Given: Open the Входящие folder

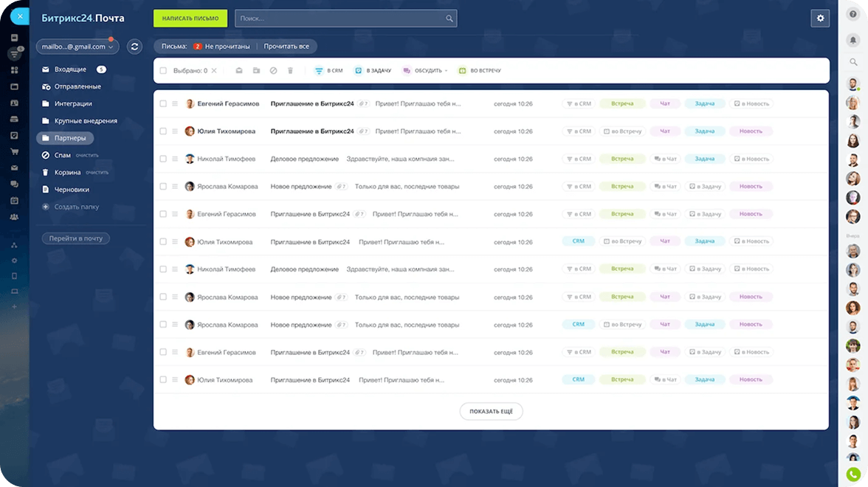Looking at the screenshot, I should pyautogui.click(x=70, y=69).
